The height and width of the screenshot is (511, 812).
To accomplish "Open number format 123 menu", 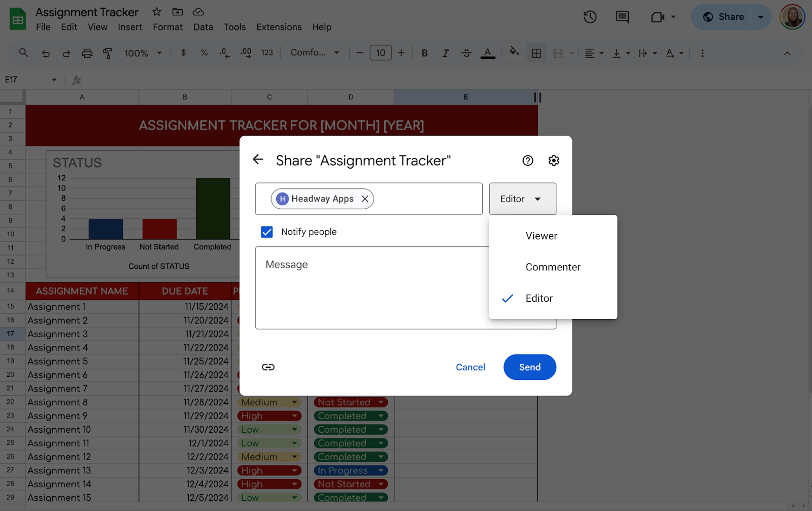I will tap(267, 53).
